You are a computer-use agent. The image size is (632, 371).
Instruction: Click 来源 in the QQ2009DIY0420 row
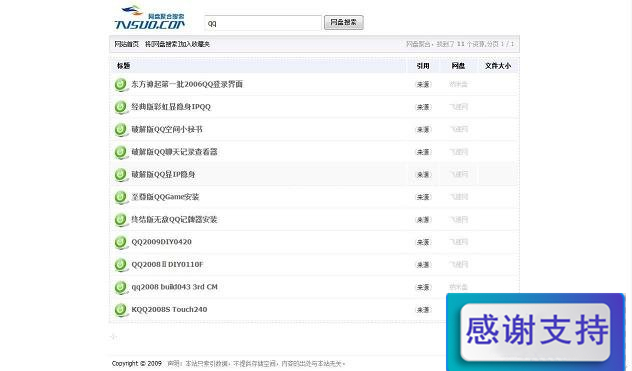point(423,242)
